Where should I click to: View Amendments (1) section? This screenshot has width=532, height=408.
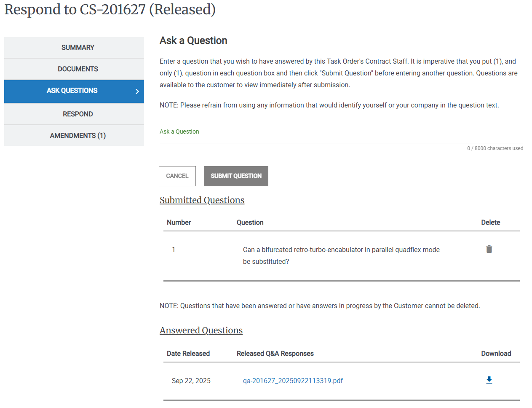[x=78, y=136]
